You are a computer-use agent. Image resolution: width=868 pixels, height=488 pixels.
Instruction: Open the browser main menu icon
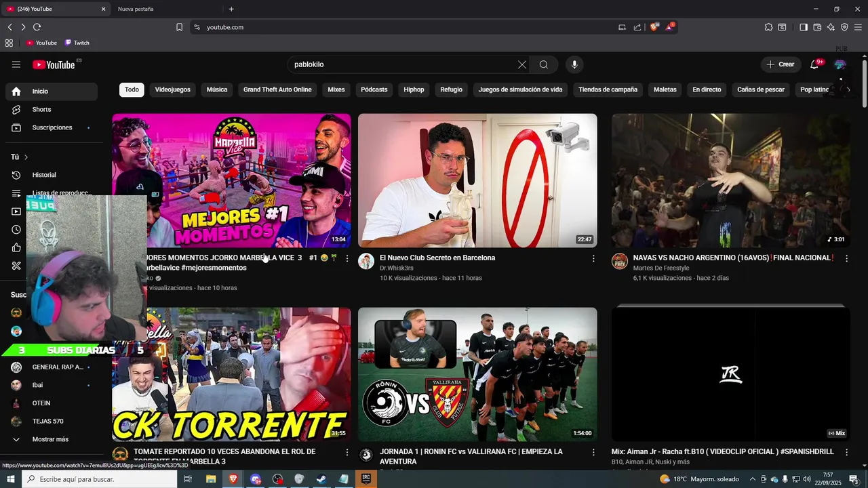point(858,27)
